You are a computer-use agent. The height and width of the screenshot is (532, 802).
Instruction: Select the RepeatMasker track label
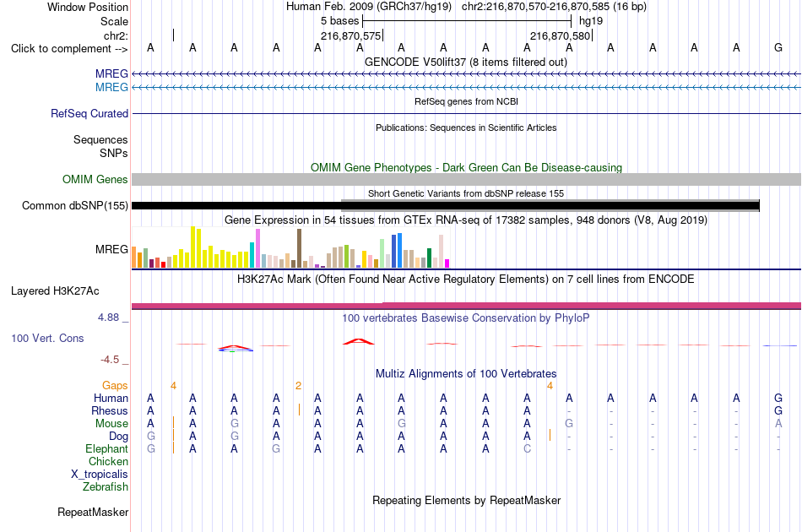(x=93, y=512)
